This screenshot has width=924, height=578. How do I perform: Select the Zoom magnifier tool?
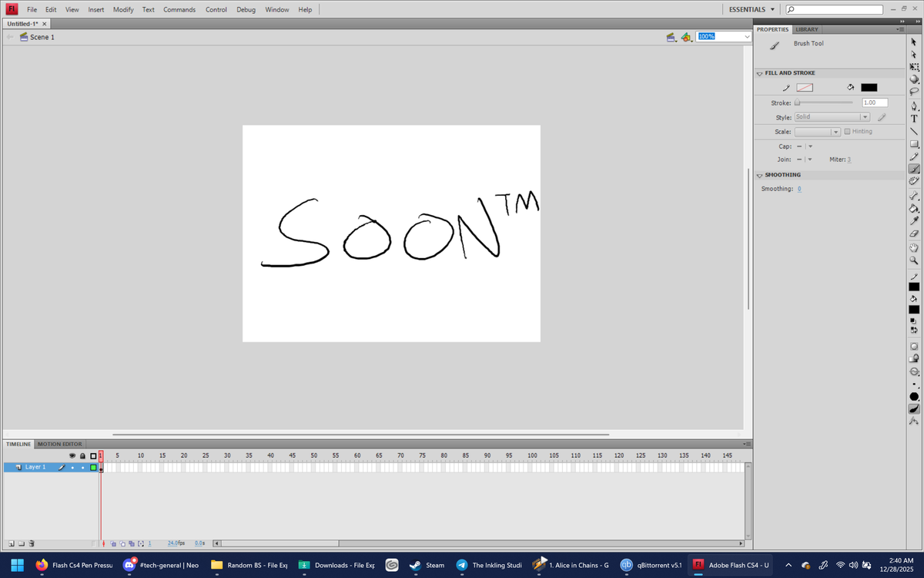coord(914,260)
